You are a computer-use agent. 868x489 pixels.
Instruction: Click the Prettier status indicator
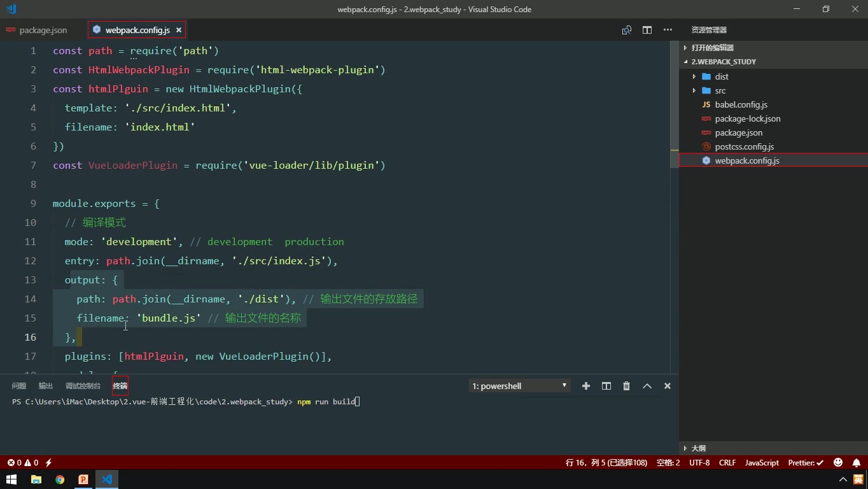(x=806, y=463)
